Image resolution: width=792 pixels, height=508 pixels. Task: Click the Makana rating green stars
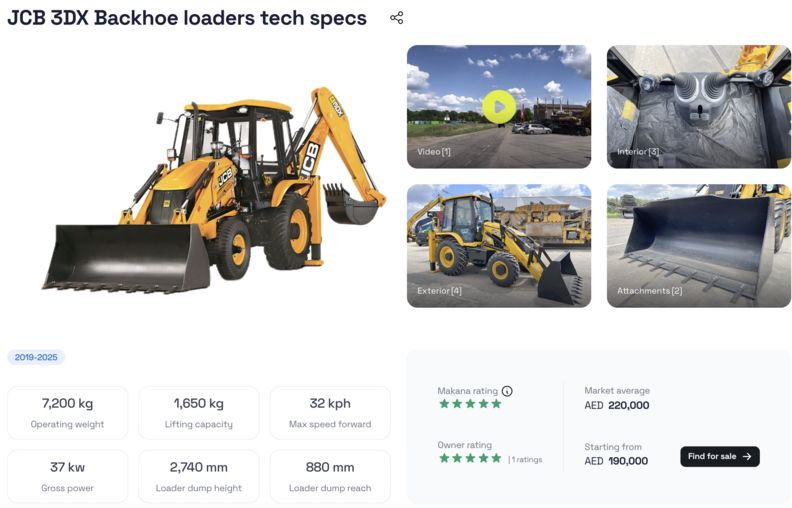pyautogui.click(x=470, y=404)
